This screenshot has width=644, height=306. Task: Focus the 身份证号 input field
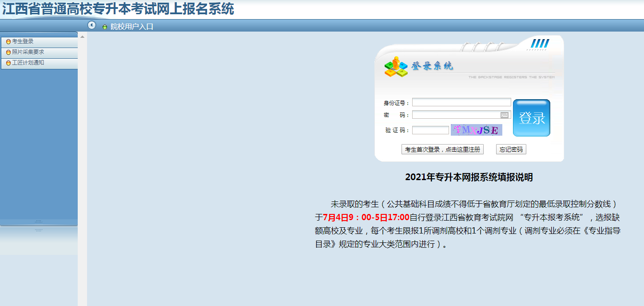461,102
